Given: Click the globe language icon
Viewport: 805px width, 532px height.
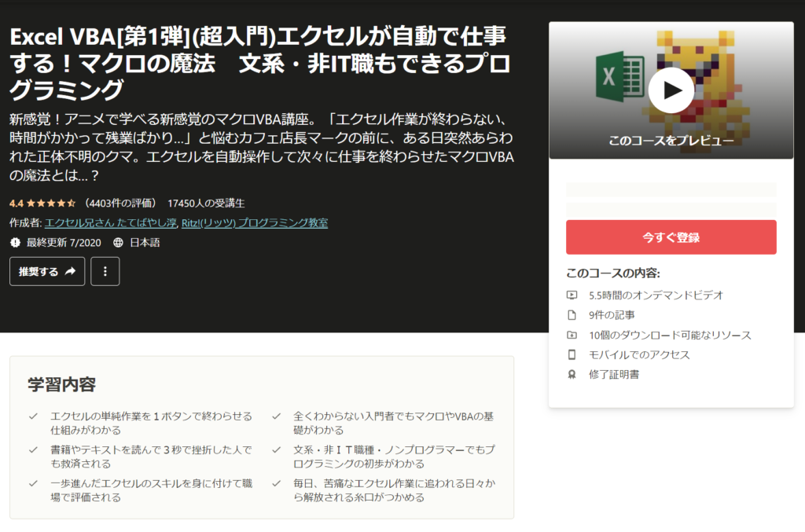Looking at the screenshot, I should click(x=118, y=243).
